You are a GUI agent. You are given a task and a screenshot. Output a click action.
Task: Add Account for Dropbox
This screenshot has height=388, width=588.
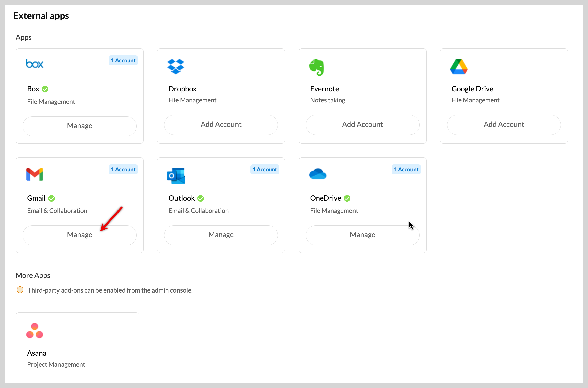pos(221,125)
